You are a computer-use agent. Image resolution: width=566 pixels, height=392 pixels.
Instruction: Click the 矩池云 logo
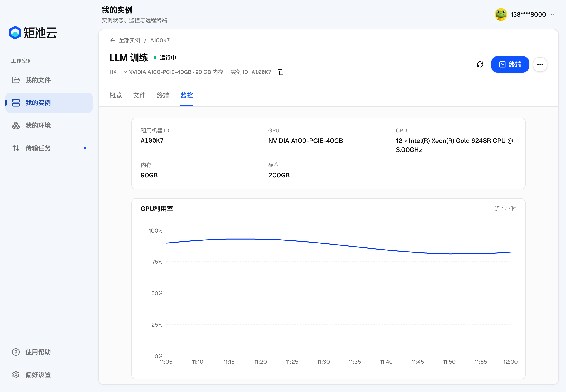[33, 32]
